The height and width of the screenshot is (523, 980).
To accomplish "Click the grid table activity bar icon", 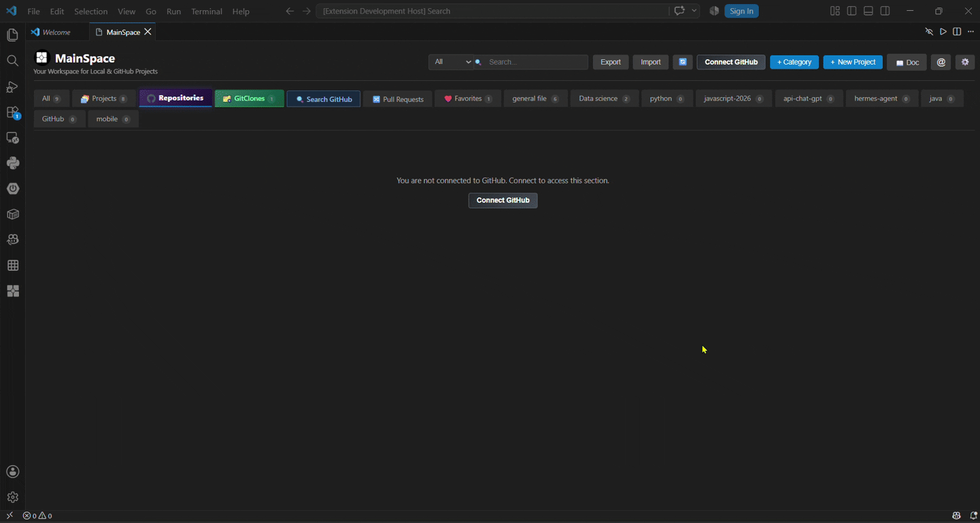I will (12, 265).
